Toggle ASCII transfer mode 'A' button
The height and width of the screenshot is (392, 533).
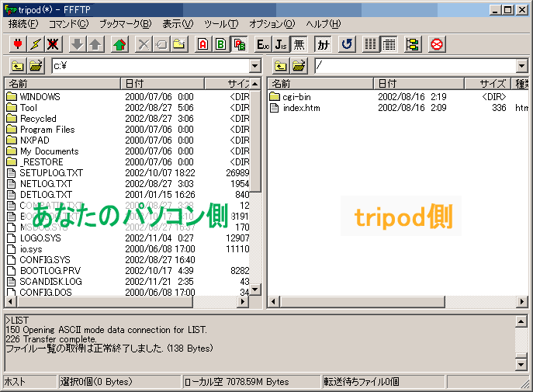tap(202, 44)
